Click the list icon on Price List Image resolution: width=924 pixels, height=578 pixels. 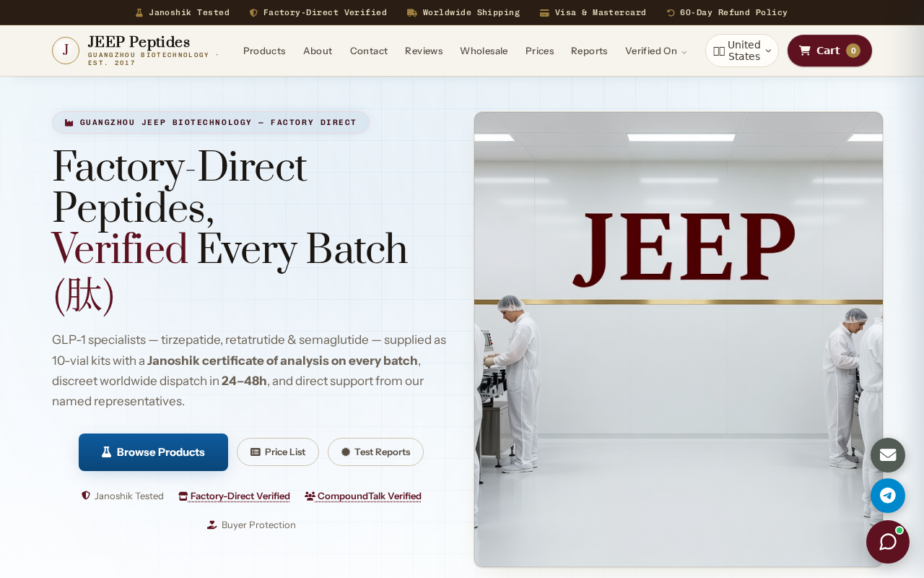tap(256, 452)
